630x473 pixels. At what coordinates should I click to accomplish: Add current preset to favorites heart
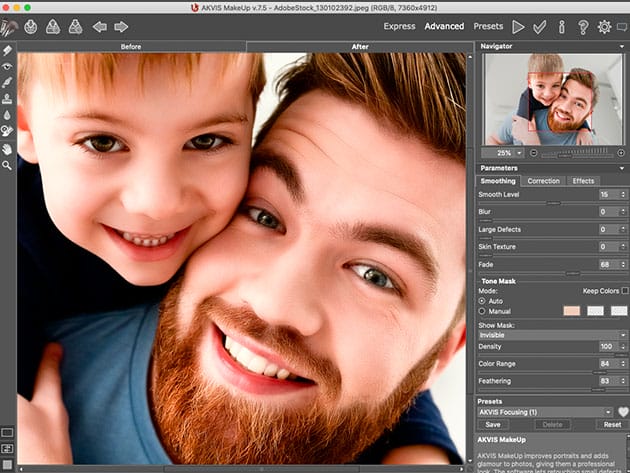click(x=622, y=411)
